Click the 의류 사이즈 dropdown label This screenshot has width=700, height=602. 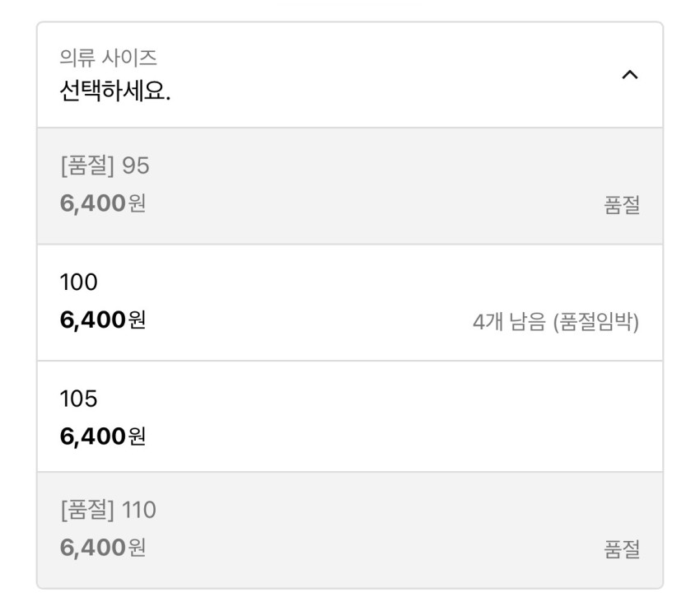pyautogui.click(x=108, y=58)
